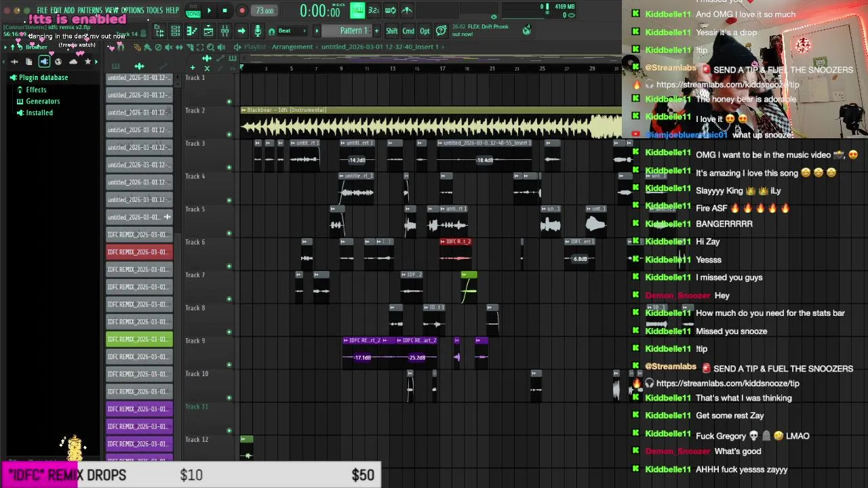Click the green right-arrow toolbar icon

(241, 31)
